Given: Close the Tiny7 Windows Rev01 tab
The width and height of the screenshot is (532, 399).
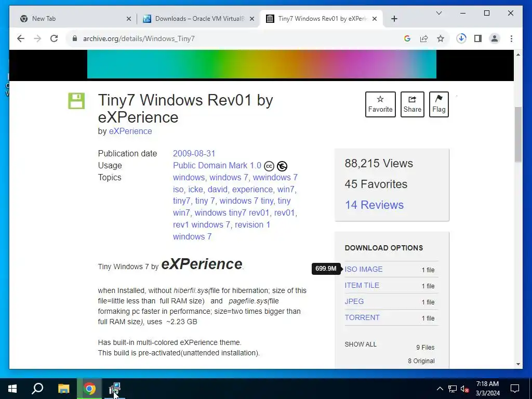Looking at the screenshot, I should [x=375, y=19].
